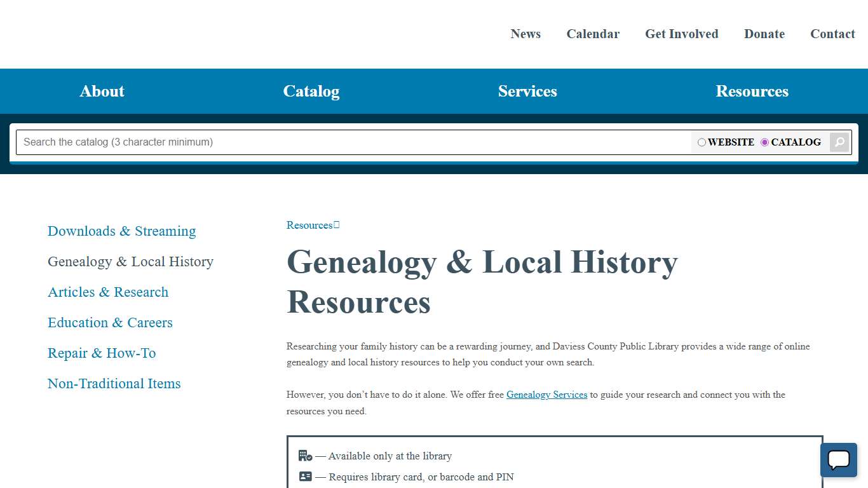
Task: Open the About navigation menu
Action: point(102,91)
